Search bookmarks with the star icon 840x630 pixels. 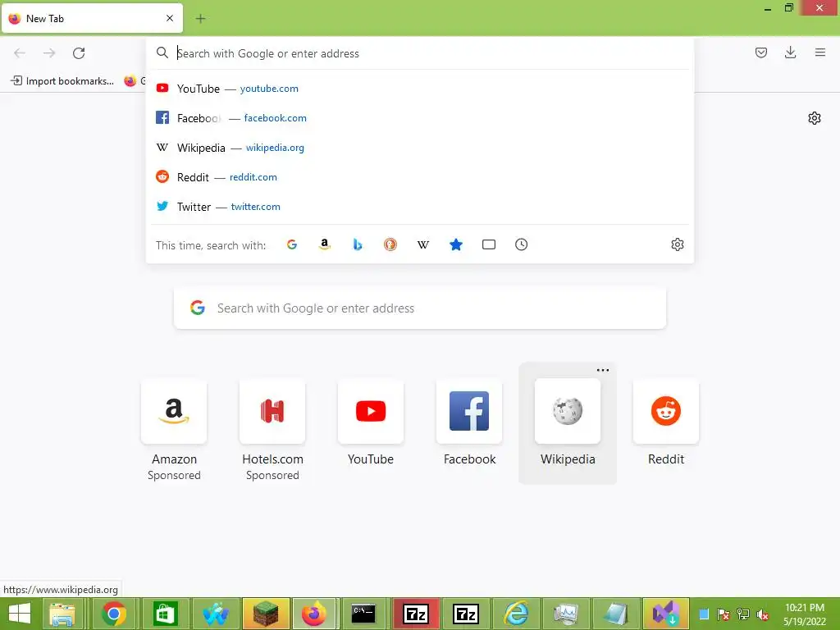[x=456, y=244]
